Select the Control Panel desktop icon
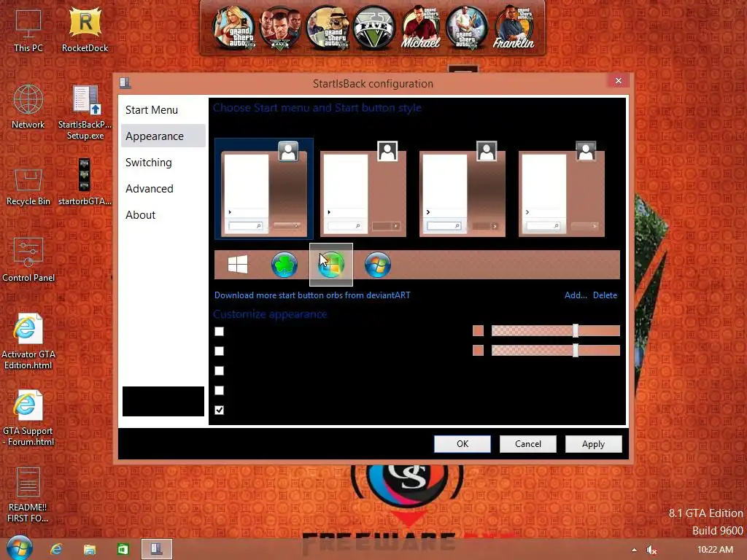This screenshot has height=560, width=747. (28, 260)
